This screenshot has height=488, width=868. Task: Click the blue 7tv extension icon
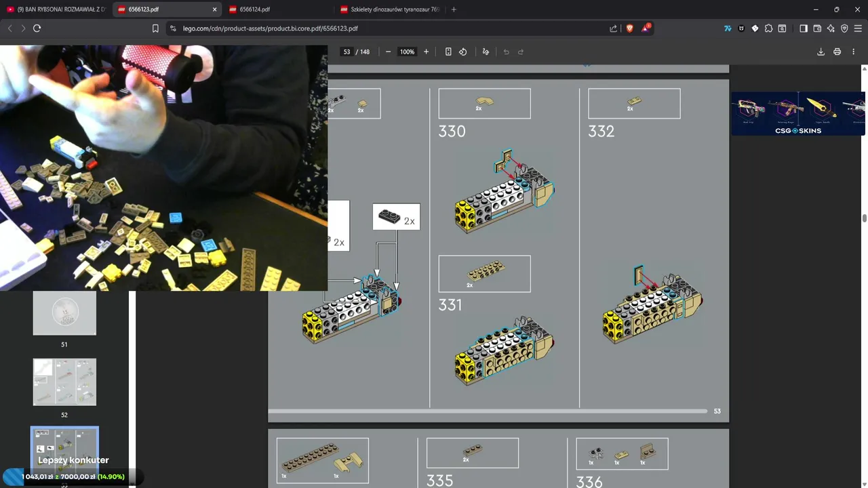point(728,28)
